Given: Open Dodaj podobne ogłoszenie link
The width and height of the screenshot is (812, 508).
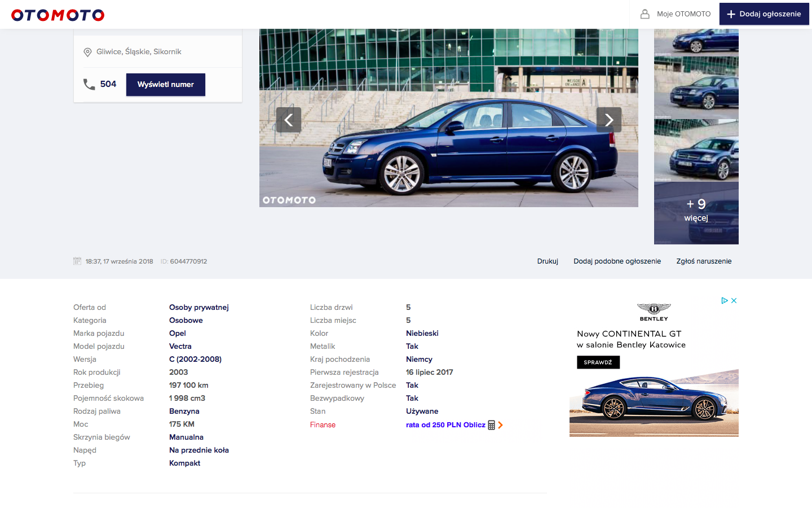Looking at the screenshot, I should (x=617, y=261).
